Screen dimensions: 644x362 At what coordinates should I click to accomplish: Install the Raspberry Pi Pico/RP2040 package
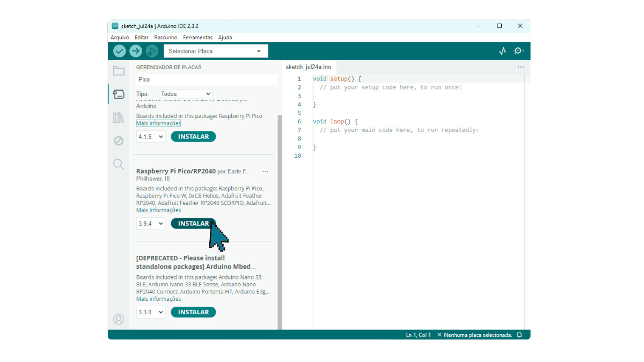click(x=193, y=223)
